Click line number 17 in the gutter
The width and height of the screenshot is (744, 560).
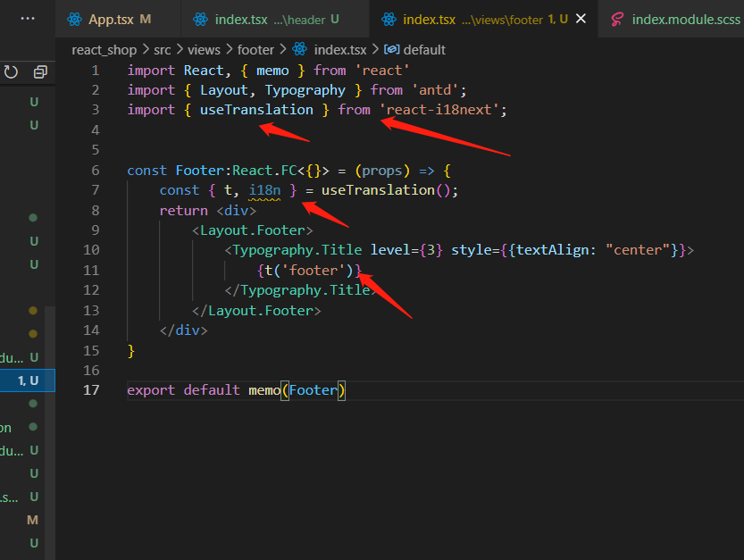91,390
